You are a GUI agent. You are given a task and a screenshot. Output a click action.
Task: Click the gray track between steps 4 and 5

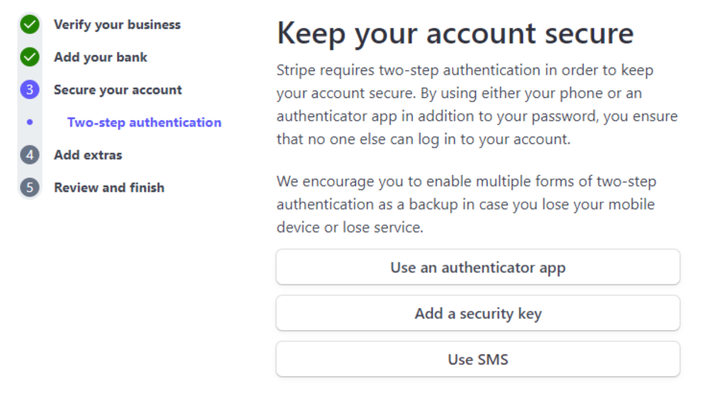coord(30,171)
